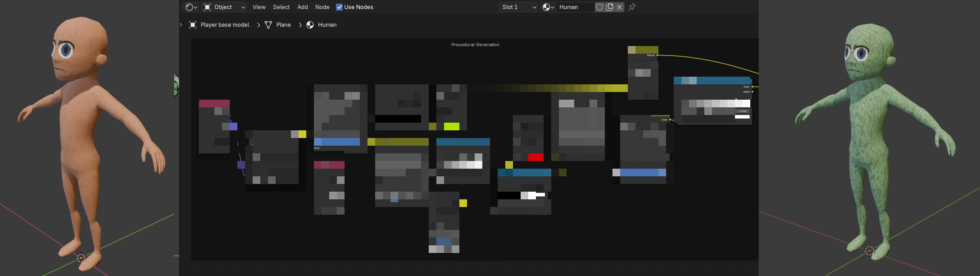The height and width of the screenshot is (276, 980).
Task: Click the yellow Result output socket
Action: click(x=657, y=55)
